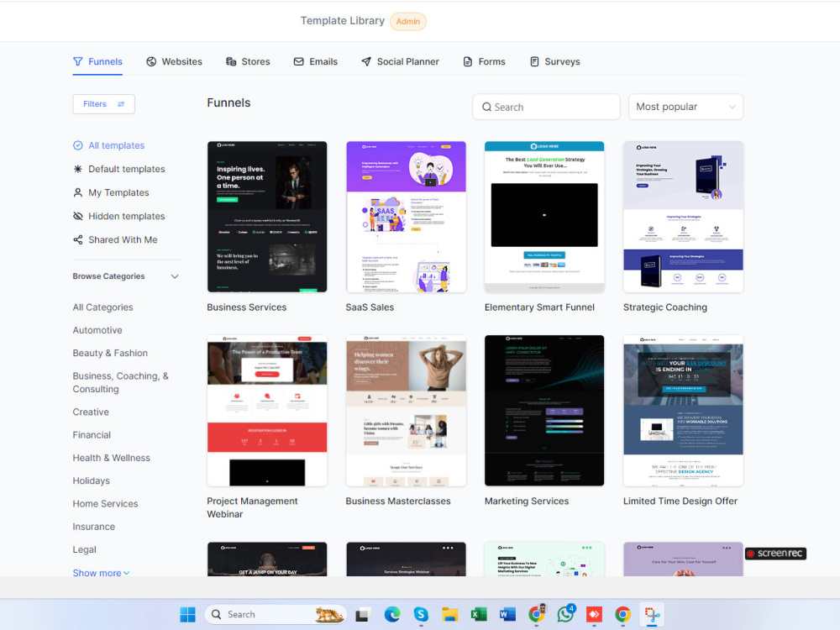This screenshot has height=630, width=840.
Task: Click the search templates field
Action: tap(546, 108)
